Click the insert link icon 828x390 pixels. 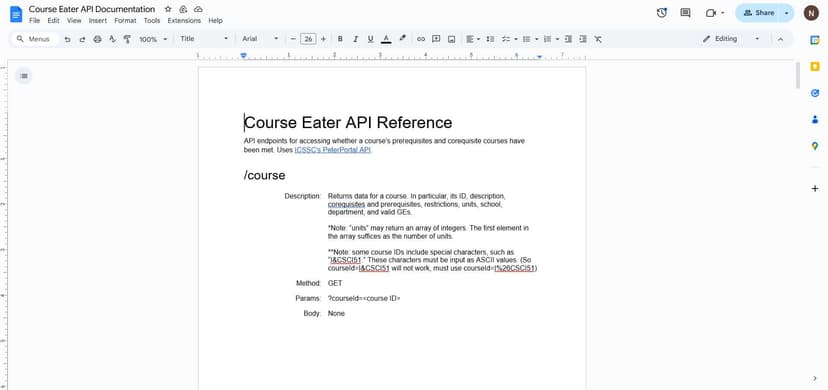(421, 39)
